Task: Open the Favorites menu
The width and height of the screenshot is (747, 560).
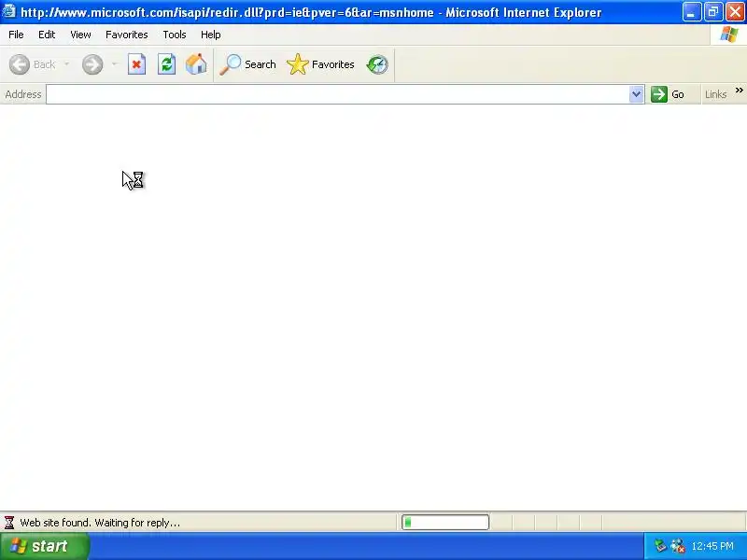Action: 127,35
